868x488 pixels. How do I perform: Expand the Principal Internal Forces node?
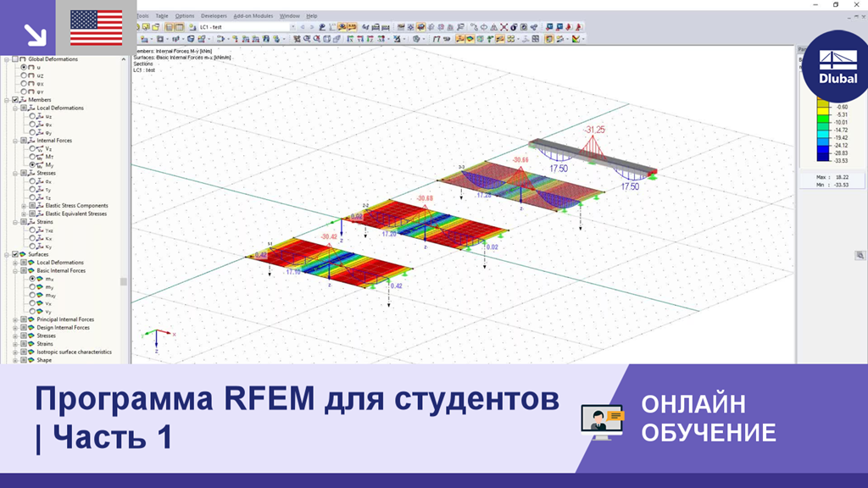[15, 319]
